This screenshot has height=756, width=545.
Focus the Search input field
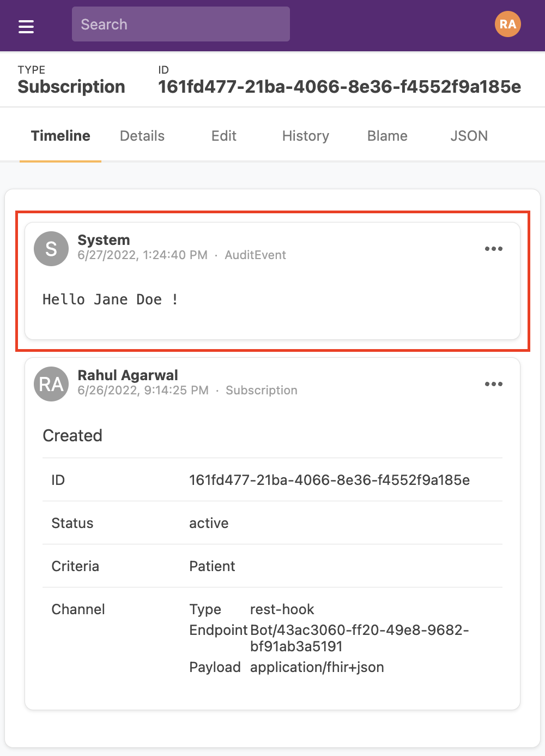(180, 25)
